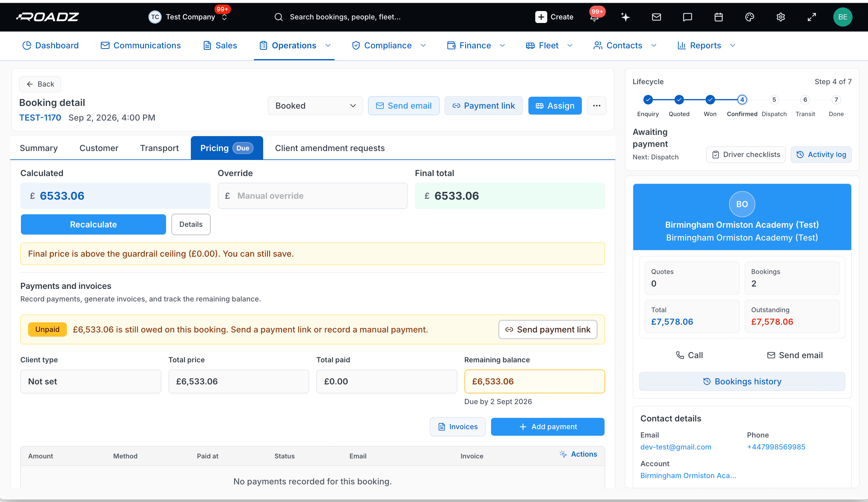Screen dimensions: 868x502
Task: Open Bookings history
Action: pyautogui.click(x=742, y=381)
